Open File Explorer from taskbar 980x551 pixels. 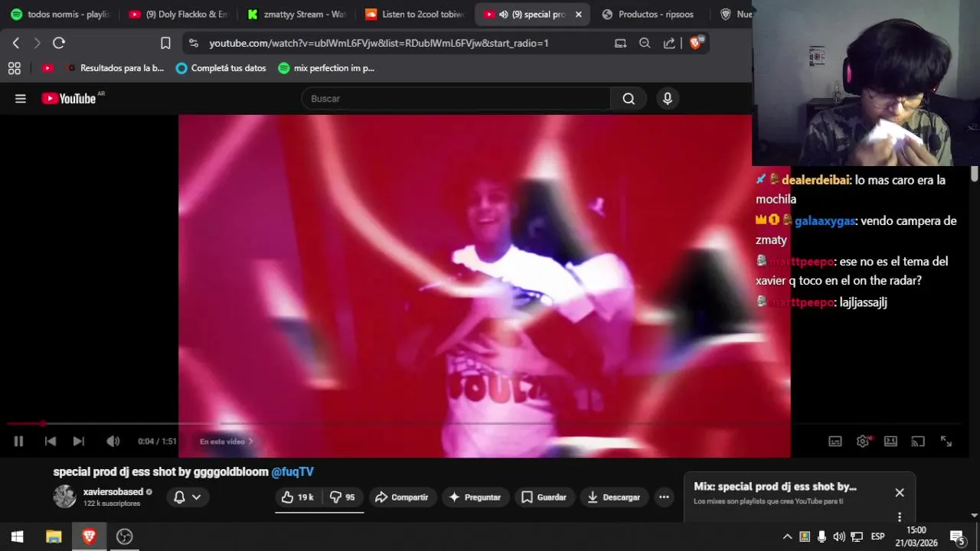click(x=54, y=537)
